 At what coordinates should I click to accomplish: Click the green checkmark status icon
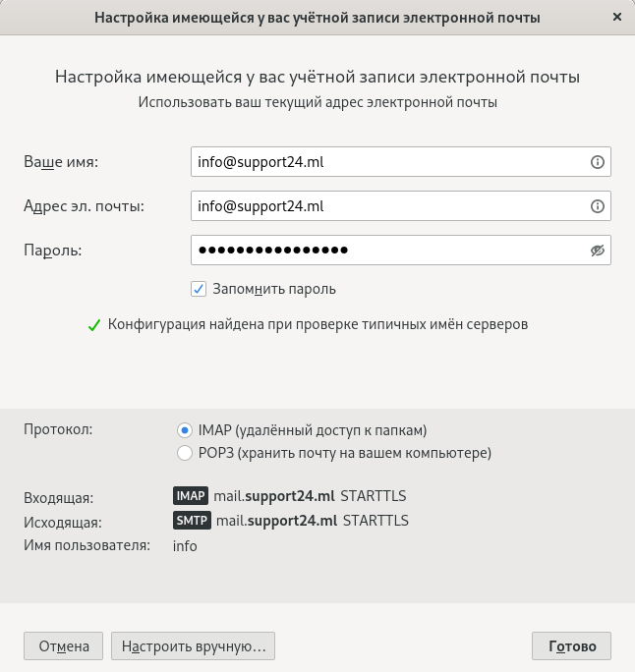coord(94,325)
